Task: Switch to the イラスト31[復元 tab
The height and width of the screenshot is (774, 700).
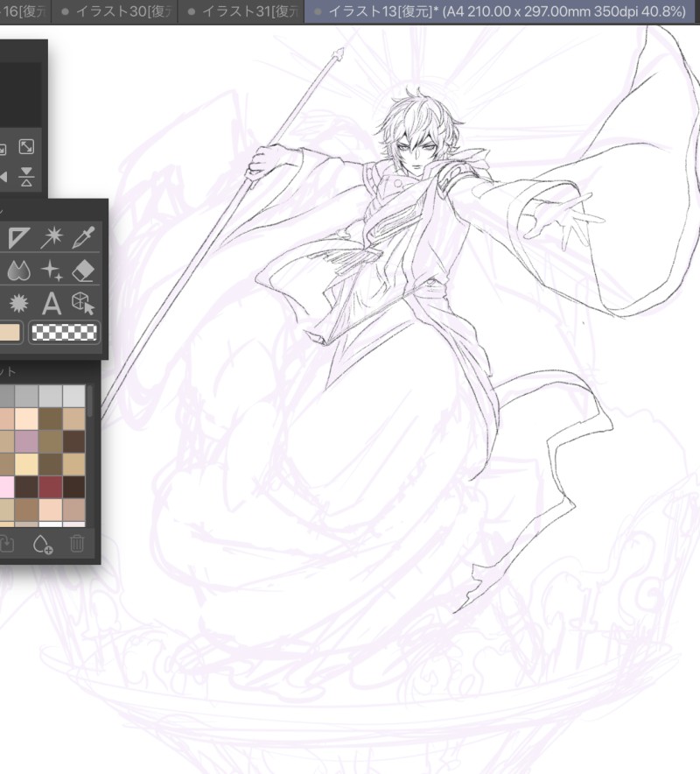Action: [x=242, y=11]
